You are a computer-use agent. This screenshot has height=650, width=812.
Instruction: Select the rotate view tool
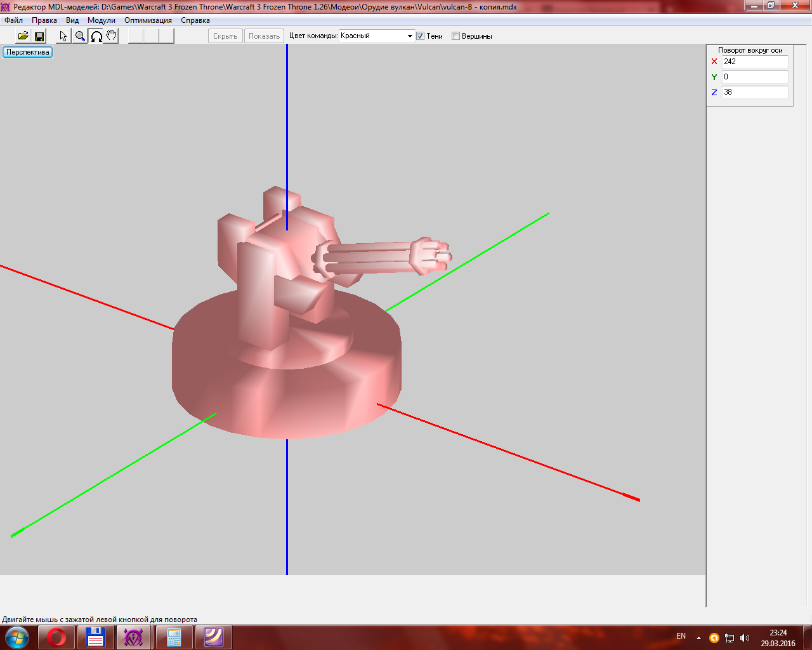point(96,36)
